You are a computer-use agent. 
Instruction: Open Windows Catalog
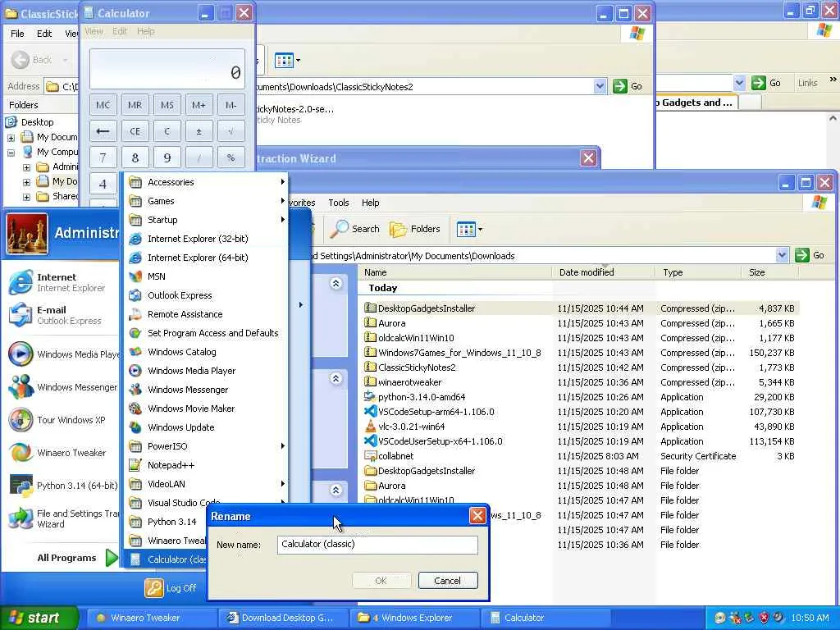click(206, 352)
